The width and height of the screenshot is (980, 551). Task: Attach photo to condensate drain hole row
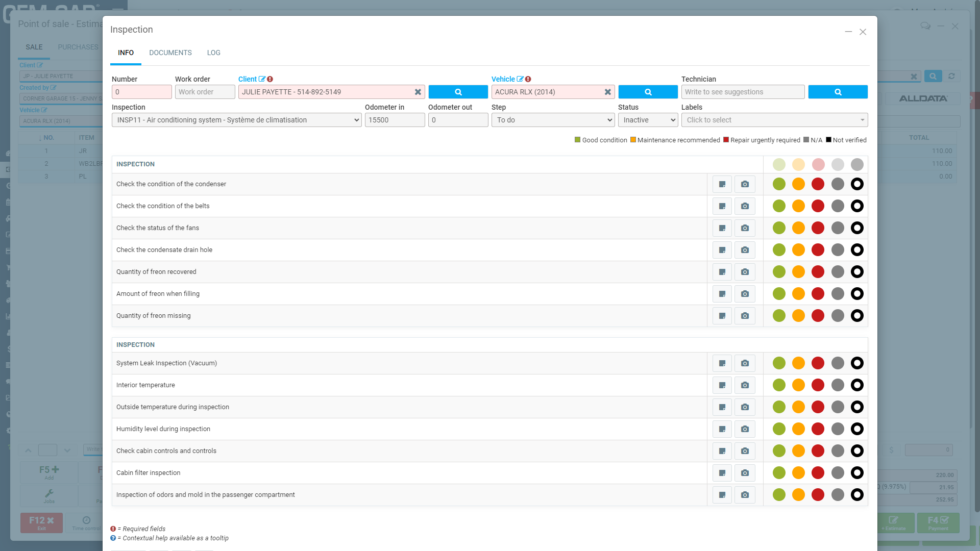pos(745,250)
